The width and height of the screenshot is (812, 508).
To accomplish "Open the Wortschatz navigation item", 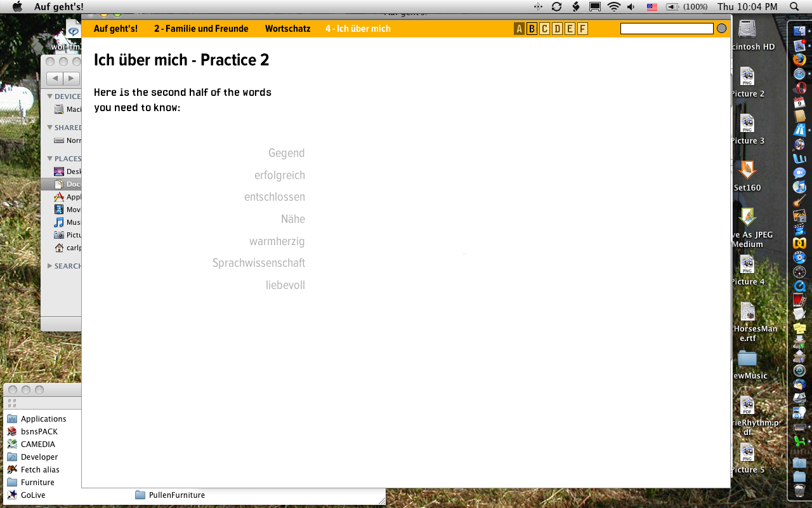I will (287, 29).
